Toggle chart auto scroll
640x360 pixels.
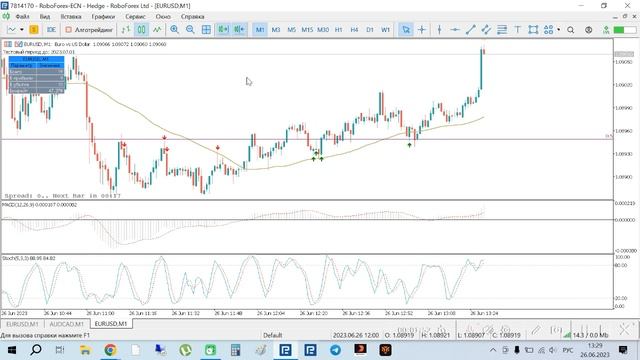tap(223, 30)
